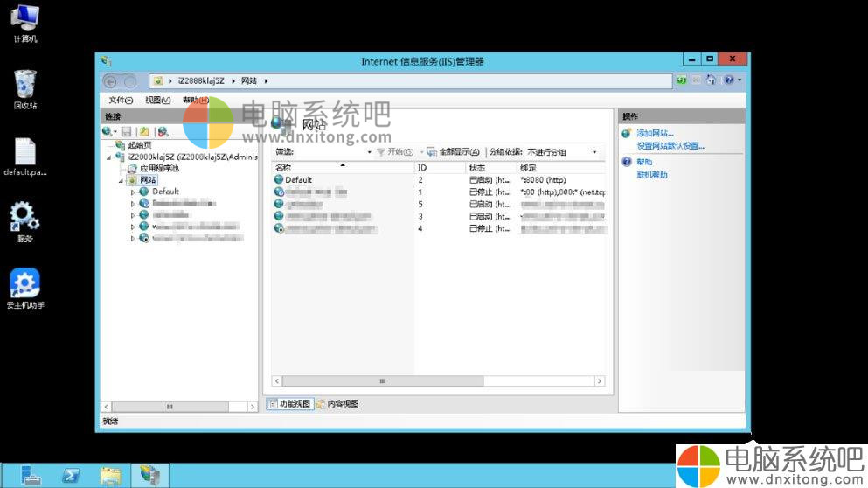Expand breadcrumb arrow after 网站
This screenshot has height=488, width=868.
point(267,81)
